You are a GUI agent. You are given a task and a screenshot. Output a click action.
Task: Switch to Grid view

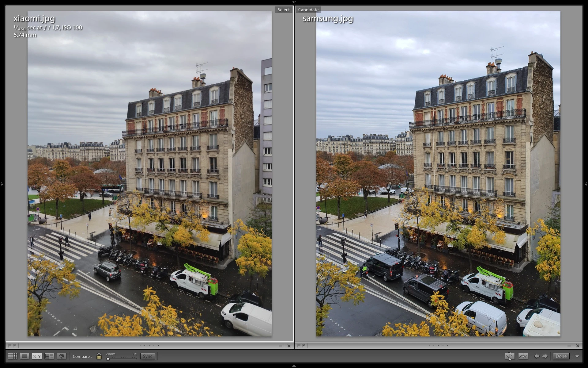pyautogui.click(x=13, y=356)
